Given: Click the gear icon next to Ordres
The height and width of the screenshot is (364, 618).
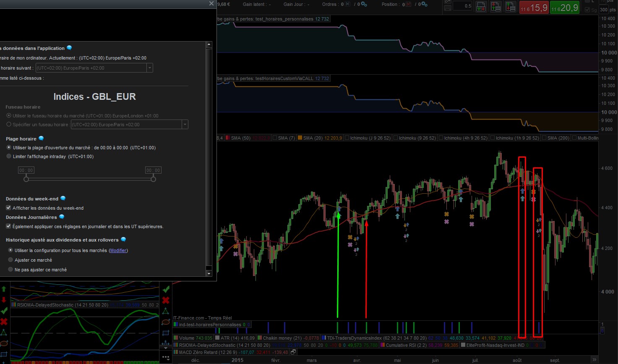Looking at the screenshot, I should tap(364, 4).
